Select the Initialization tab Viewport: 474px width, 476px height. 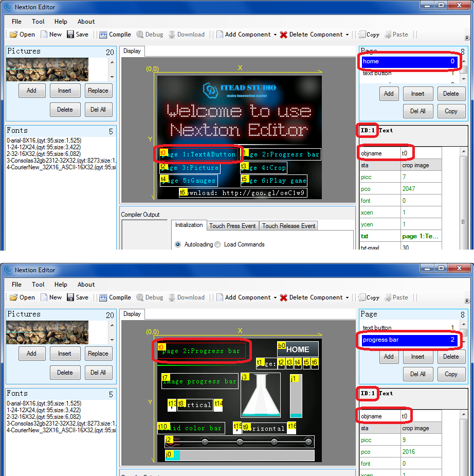click(x=189, y=225)
